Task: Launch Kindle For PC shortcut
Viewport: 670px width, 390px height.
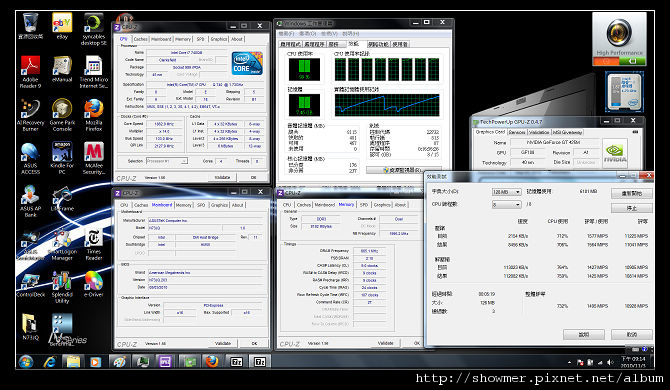Action: click(x=62, y=158)
